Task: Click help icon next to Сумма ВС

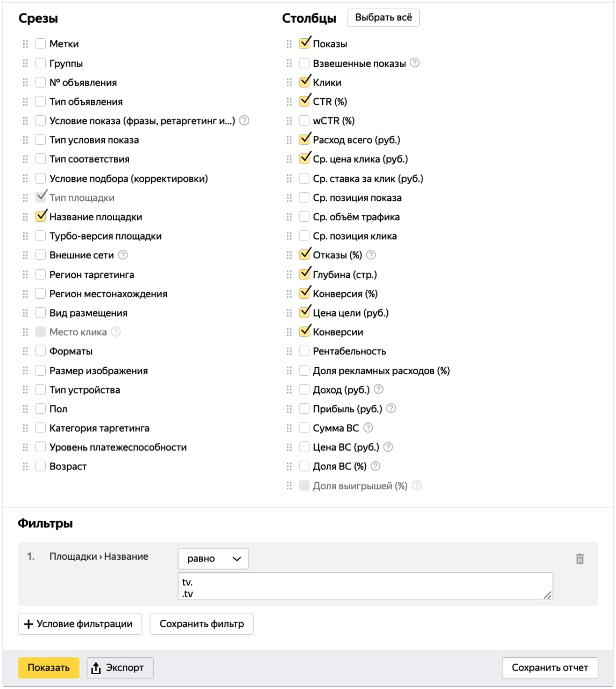Action: coord(368,428)
